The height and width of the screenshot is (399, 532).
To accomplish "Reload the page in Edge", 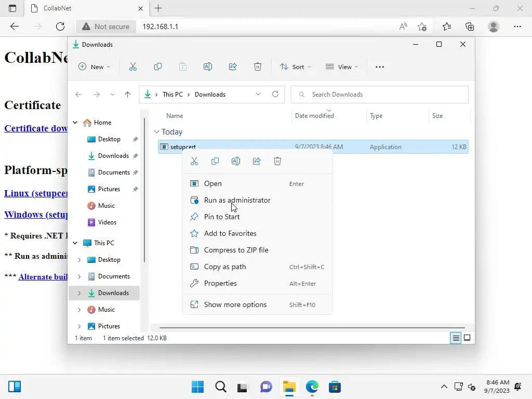I will [60, 26].
